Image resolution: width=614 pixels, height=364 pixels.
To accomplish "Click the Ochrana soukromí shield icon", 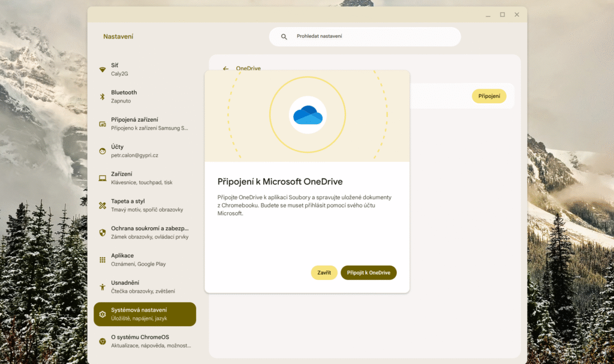I will 103,232.
